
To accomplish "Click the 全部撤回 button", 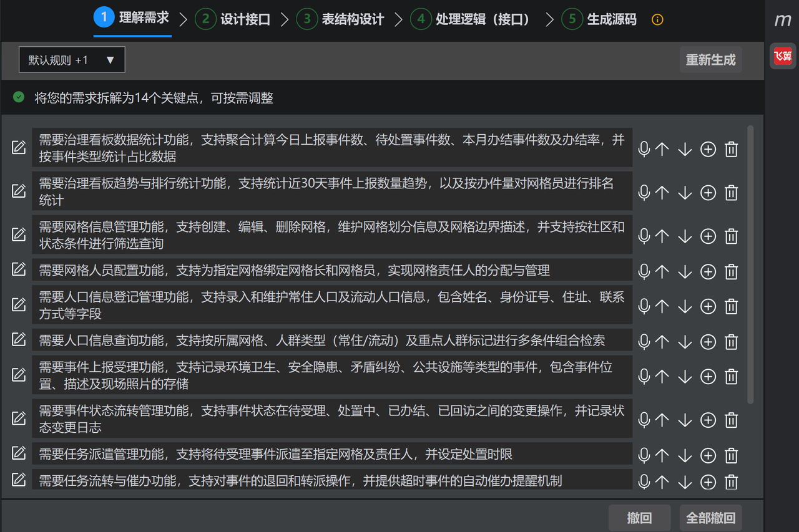I will 710,518.
